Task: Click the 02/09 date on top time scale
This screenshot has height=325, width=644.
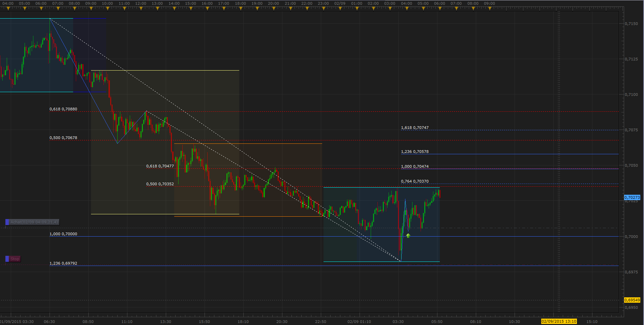Action: click(340, 3)
